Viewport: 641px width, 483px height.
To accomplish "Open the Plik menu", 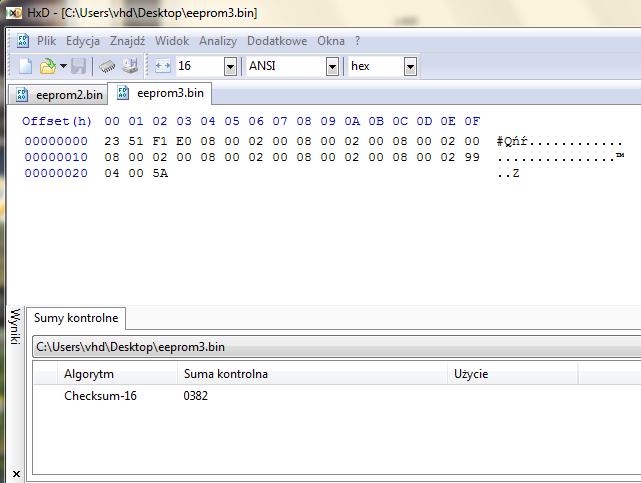I will (47, 41).
